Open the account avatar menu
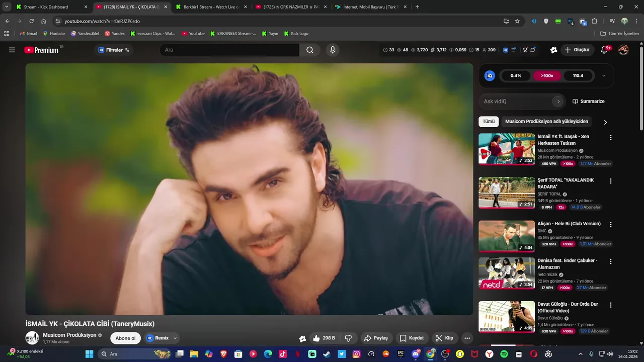644x362 pixels. (x=623, y=50)
